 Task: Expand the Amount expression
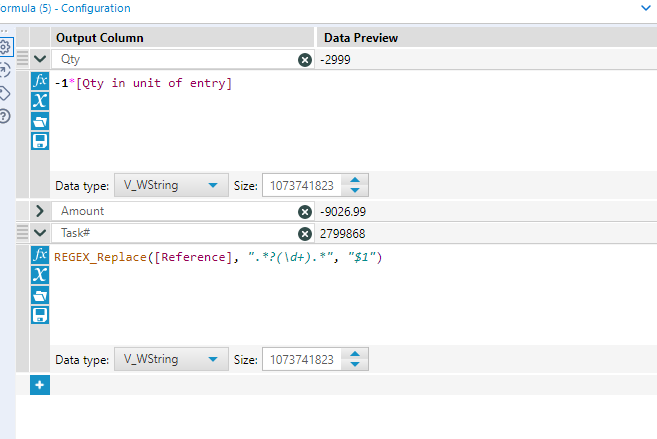pos(40,211)
